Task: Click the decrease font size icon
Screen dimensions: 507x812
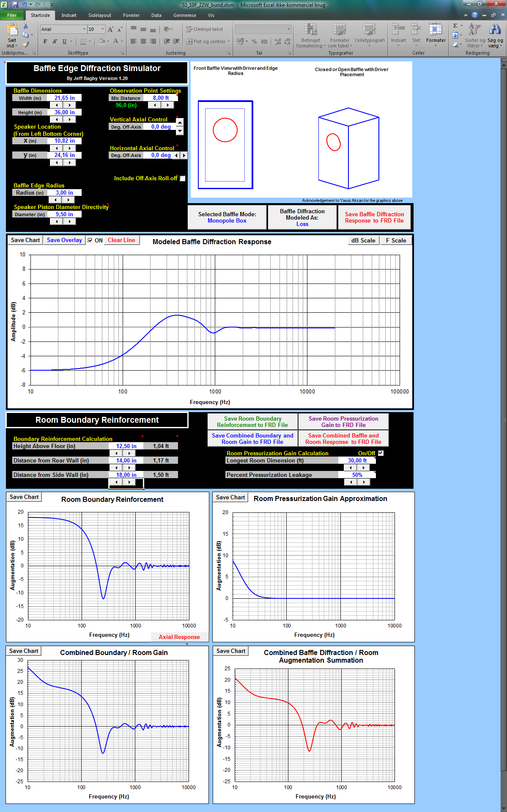Action: (120, 30)
